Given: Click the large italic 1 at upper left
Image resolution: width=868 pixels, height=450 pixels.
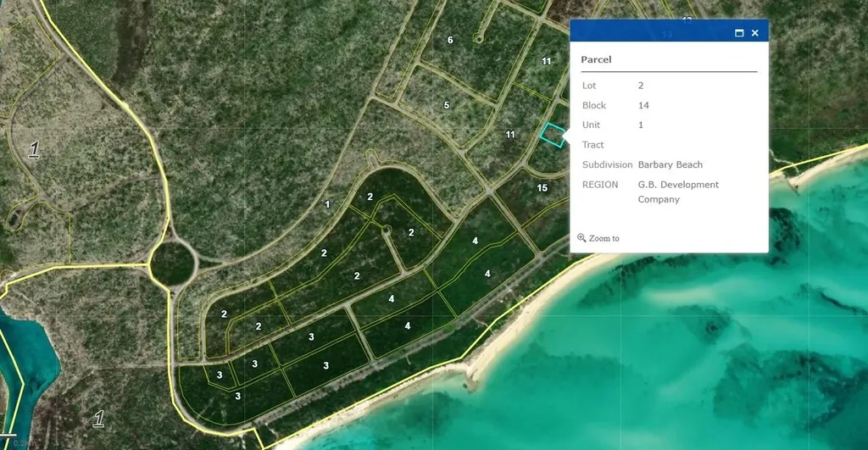Looking at the screenshot, I should pyautogui.click(x=34, y=149).
